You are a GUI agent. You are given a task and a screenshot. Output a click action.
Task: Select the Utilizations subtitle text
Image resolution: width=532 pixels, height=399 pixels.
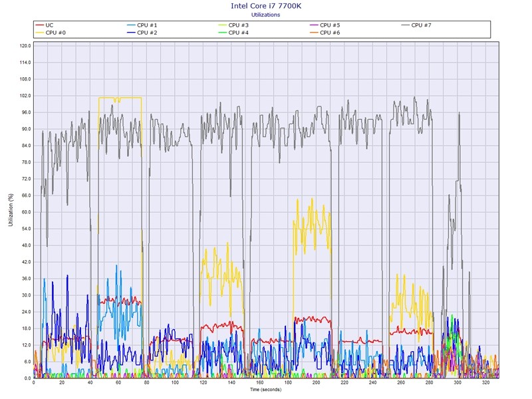point(265,15)
